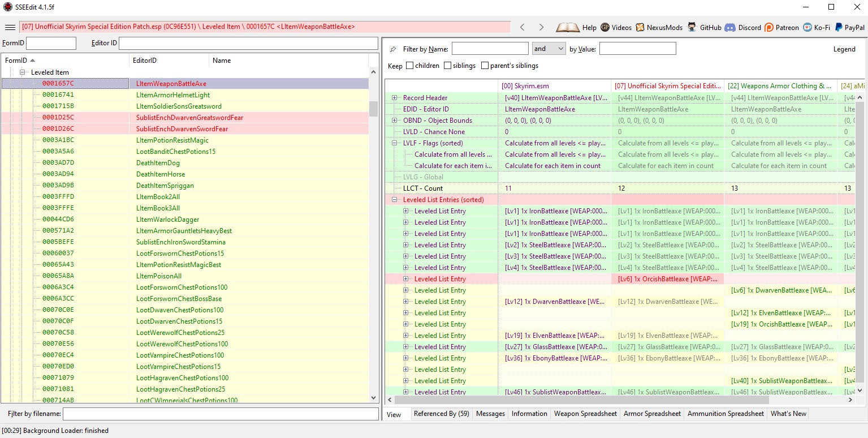Select the LLCT - Count row
Screen dimensions: 868x438
point(620,188)
